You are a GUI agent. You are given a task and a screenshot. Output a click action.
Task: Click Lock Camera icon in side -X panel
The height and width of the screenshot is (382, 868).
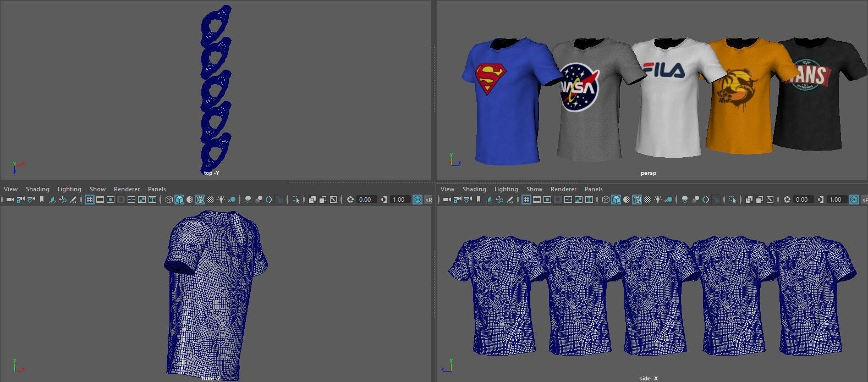[x=457, y=200]
